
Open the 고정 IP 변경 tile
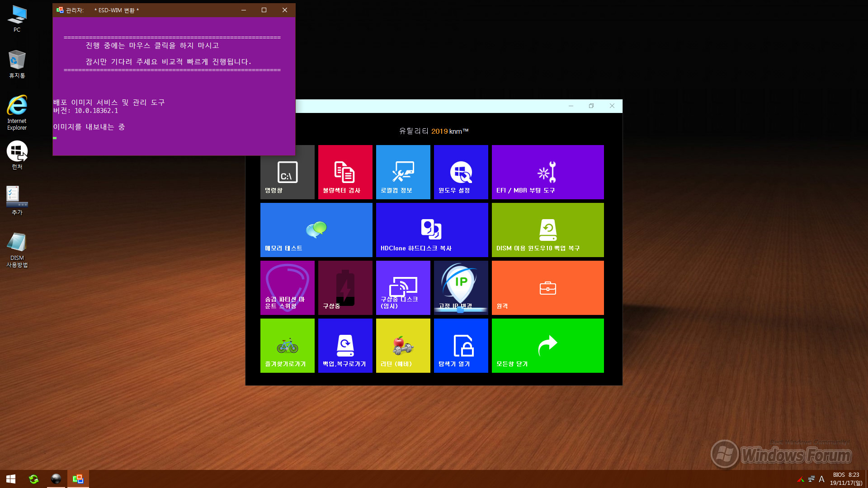(x=461, y=288)
